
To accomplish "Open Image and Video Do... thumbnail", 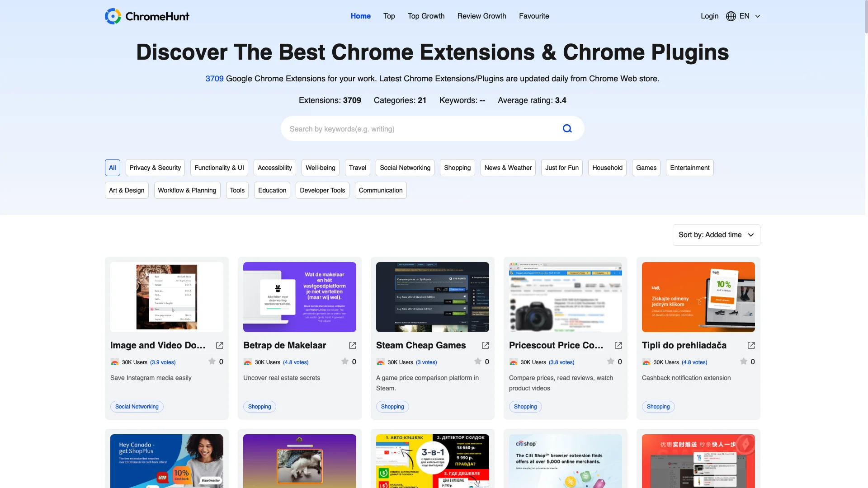I will (x=167, y=297).
